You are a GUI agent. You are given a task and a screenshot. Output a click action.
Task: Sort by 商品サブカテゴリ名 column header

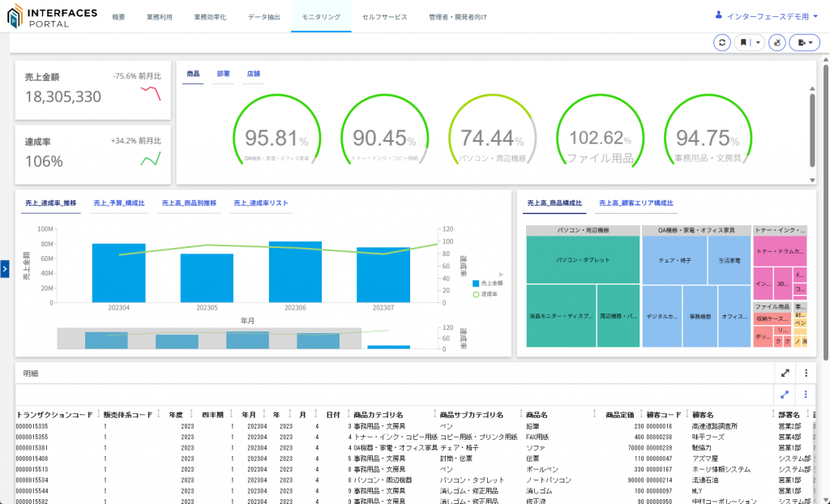pyautogui.click(x=471, y=415)
